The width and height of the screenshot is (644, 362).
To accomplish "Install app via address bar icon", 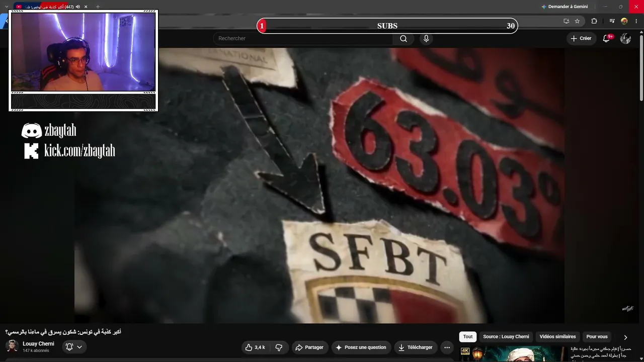I will point(566,21).
